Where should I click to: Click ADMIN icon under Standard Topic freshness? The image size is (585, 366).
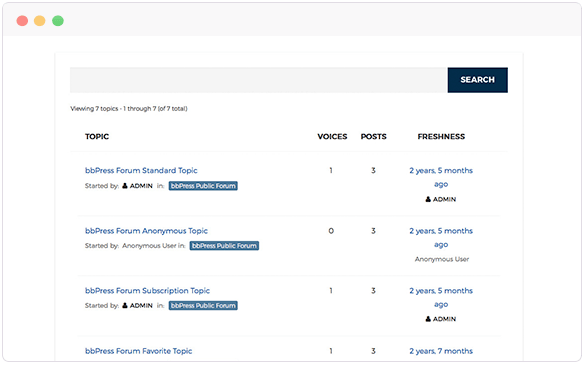click(428, 199)
